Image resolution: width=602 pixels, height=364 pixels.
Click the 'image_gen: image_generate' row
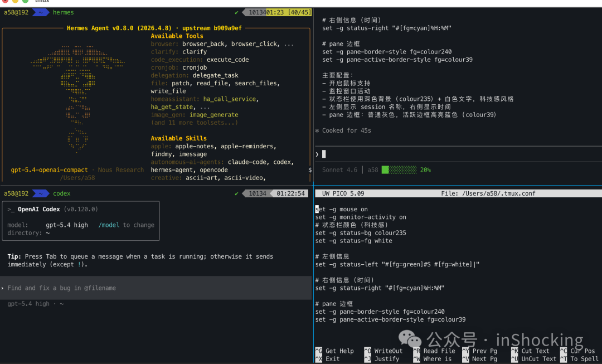(x=195, y=115)
